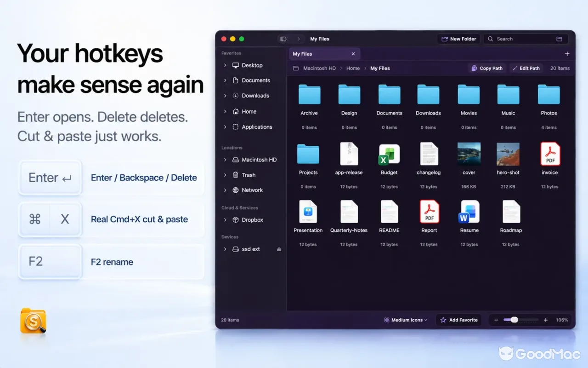Open the Archive folder
Screen dimensions: 588x368
pyautogui.click(x=309, y=94)
